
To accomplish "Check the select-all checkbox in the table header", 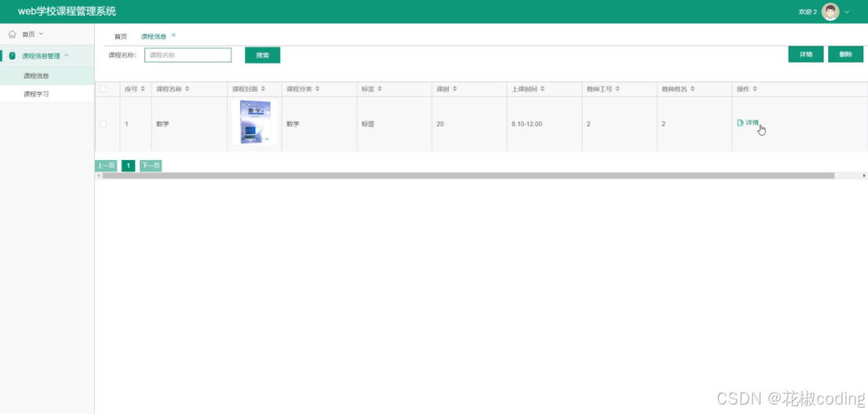I will coord(103,89).
